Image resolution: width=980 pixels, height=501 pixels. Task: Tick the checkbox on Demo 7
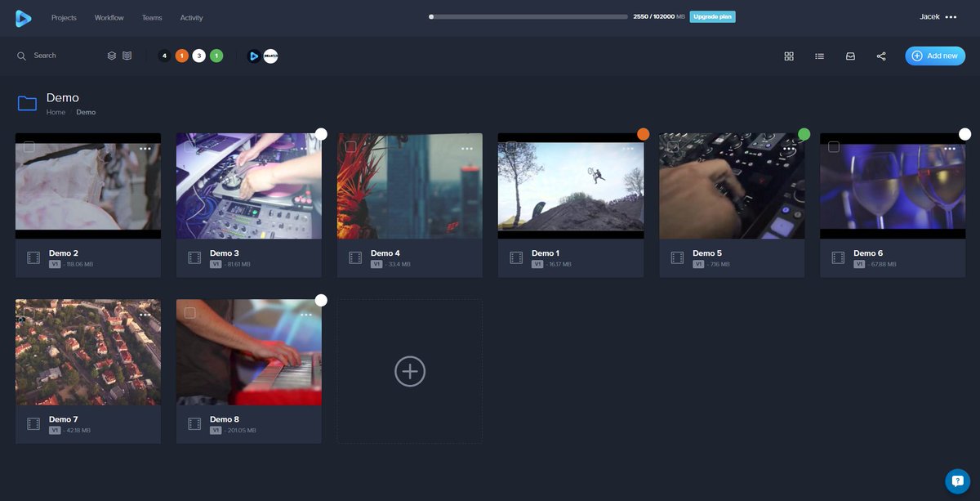click(29, 312)
